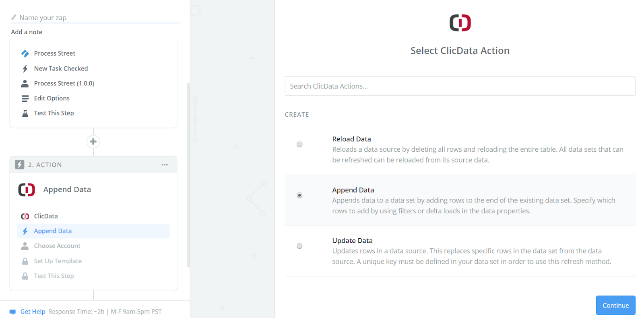Click the CREATE section label
644x318 pixels.
(297, 115)
